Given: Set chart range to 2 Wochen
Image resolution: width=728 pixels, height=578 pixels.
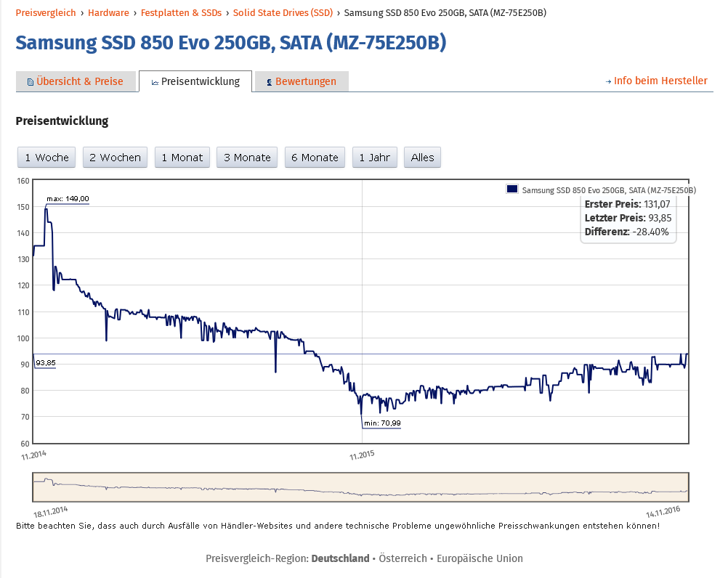Looking at the screenshot, I should pyautogui.click(x=115, y=158).
